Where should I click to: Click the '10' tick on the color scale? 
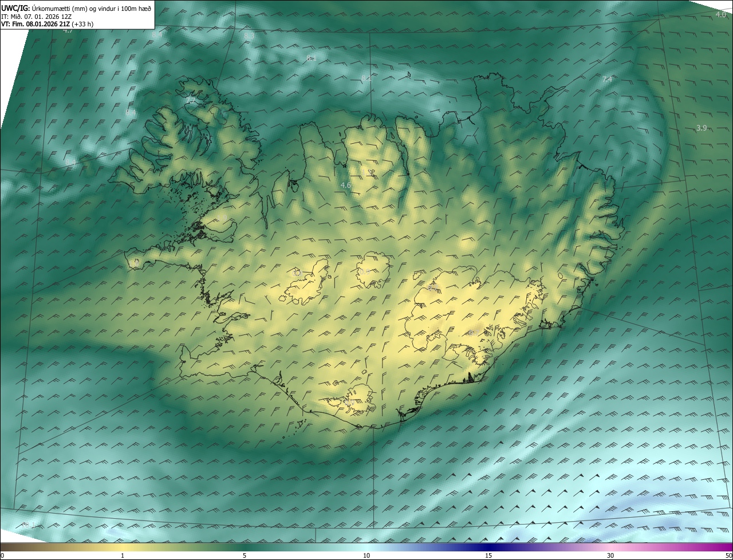coord(366,555)
